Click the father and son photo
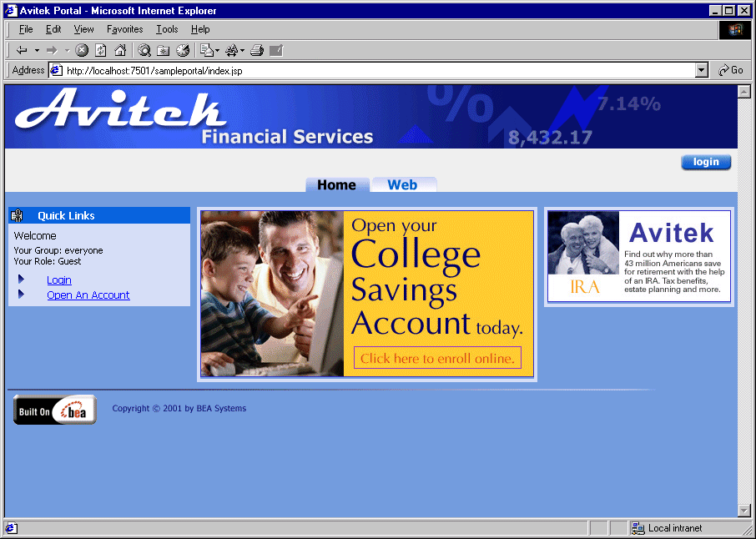The width and height of the screenshot is (756, 539). click(x=272, y=294)
